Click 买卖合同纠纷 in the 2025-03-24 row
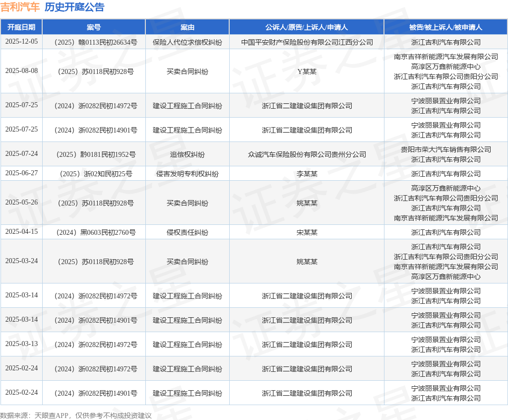The height and width of the screenshot is (420, 508). 187,262
